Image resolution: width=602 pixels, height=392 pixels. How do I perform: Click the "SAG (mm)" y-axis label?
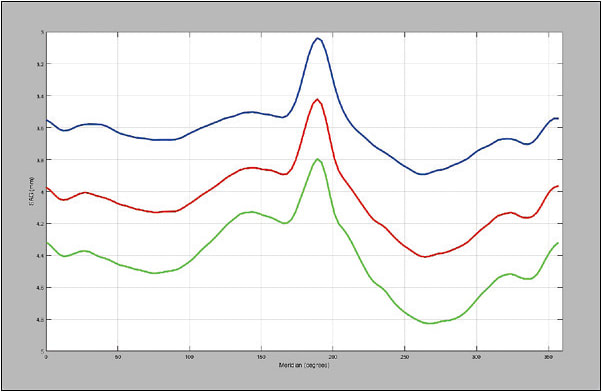pyautogui.click(x=31, y=192)
